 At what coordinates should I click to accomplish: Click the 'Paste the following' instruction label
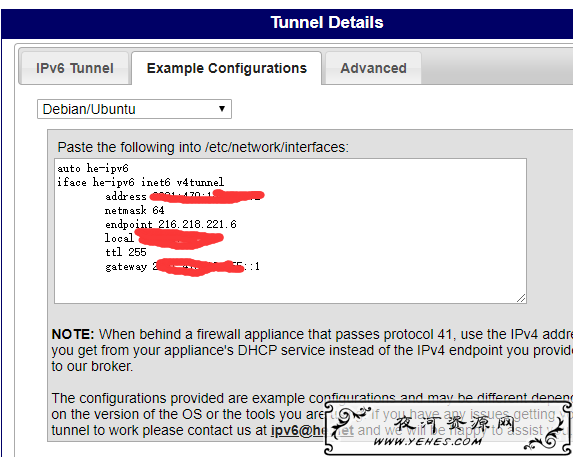(x=203, y=147)
